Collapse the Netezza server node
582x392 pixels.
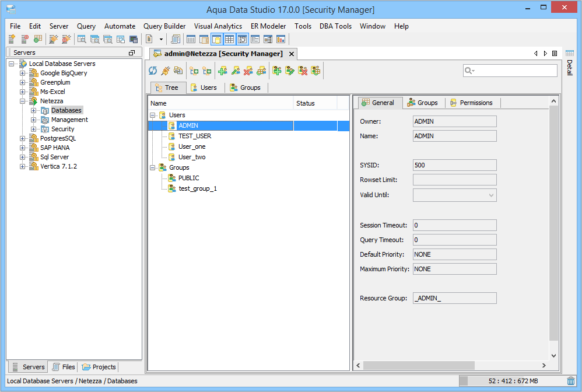coord(23,101)
